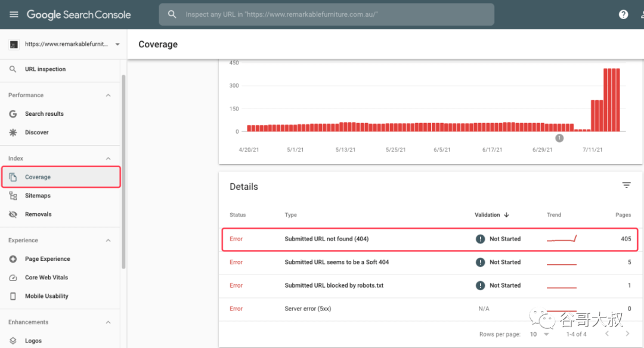Click the Not Started alert icon for 404 row
The height and width of the screenshot is (348, 644).
[480, 239]
